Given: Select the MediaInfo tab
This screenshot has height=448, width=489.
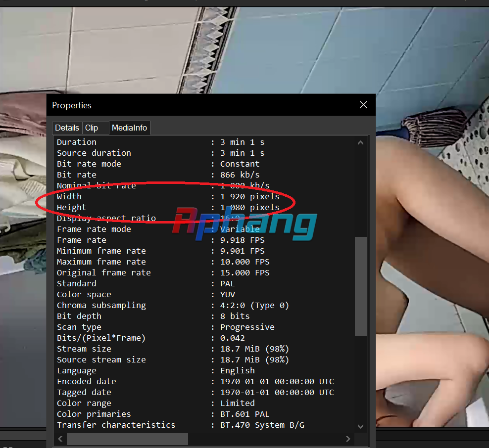Looking at the screenshot, I should point(129,128).
